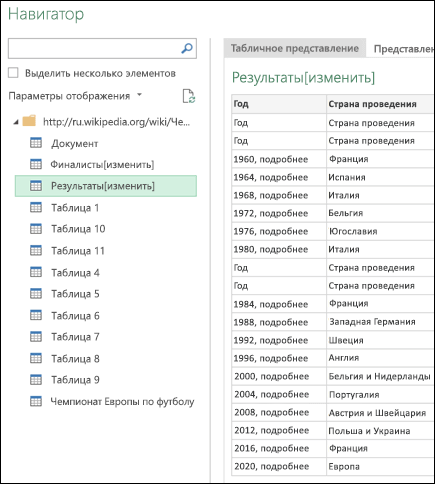Click the table icon beside Таблица 8
435x484 pixels.
coord(36,358)
